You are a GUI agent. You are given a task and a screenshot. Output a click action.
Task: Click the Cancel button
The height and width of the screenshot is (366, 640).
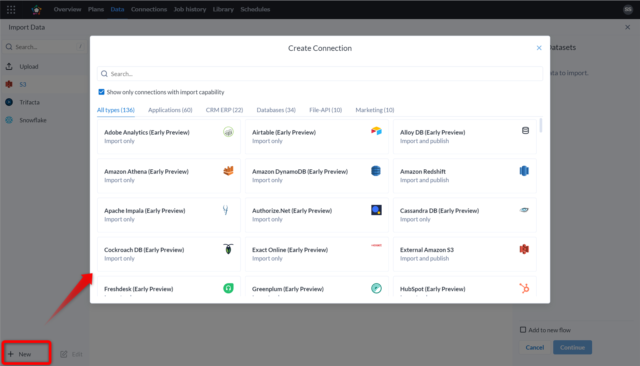coord(535,347)
